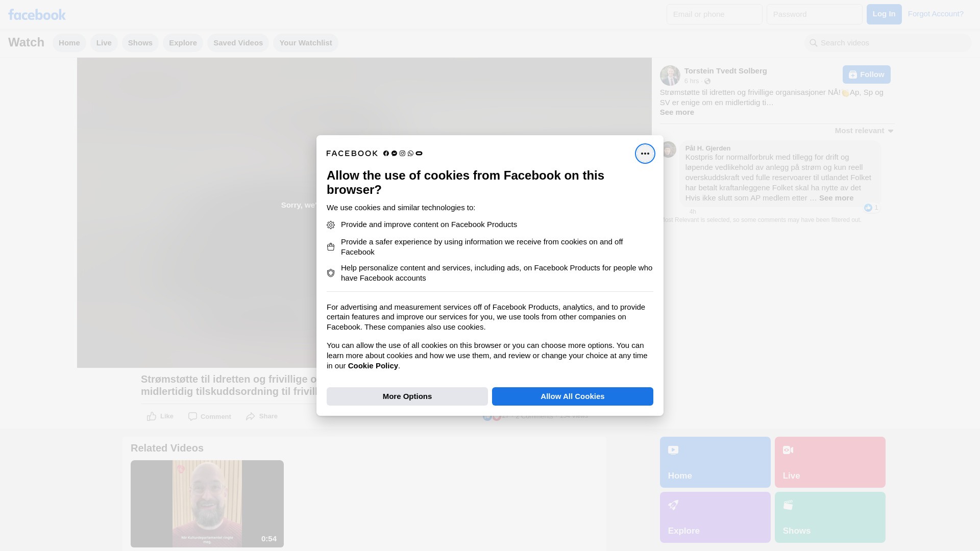This screenshot has height=551, width=980.
Task: Click the Watch heading link
Action: 26,42
